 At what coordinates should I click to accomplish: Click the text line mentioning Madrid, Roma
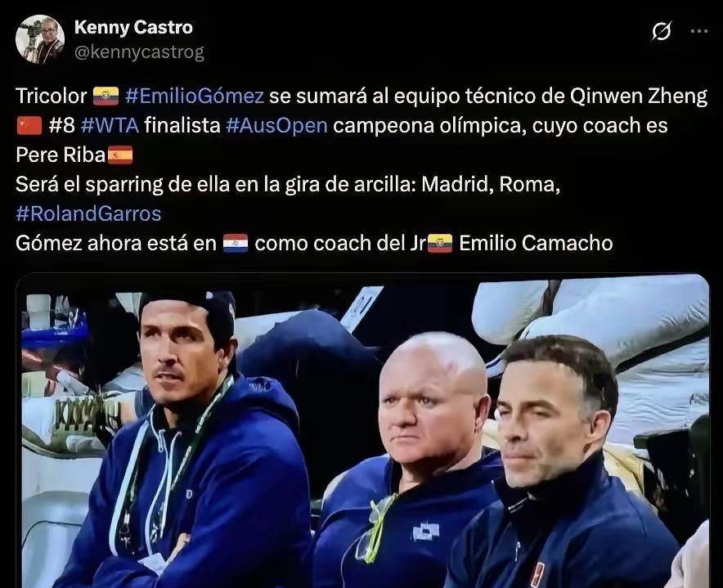pyautogui.click(x=288, y=185)
